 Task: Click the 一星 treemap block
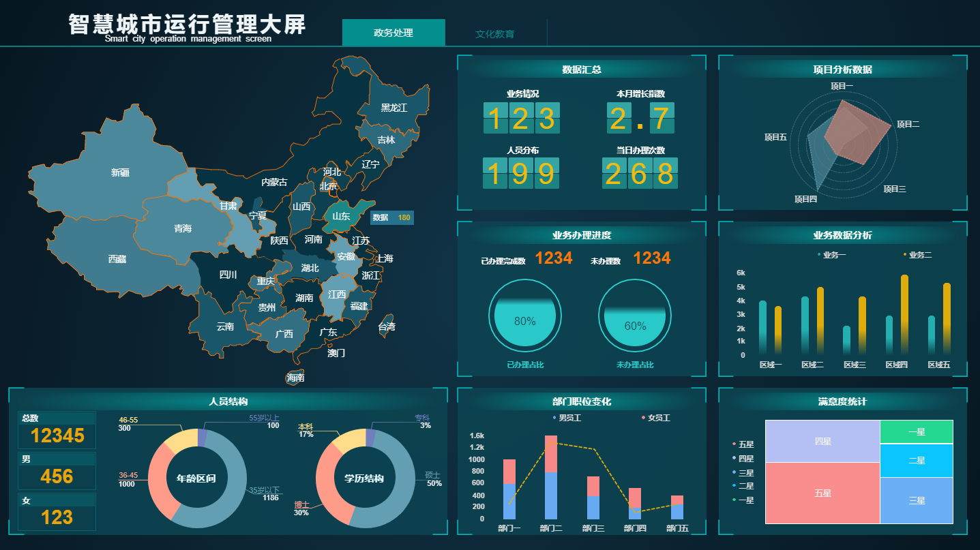click(x=917, y=432)
